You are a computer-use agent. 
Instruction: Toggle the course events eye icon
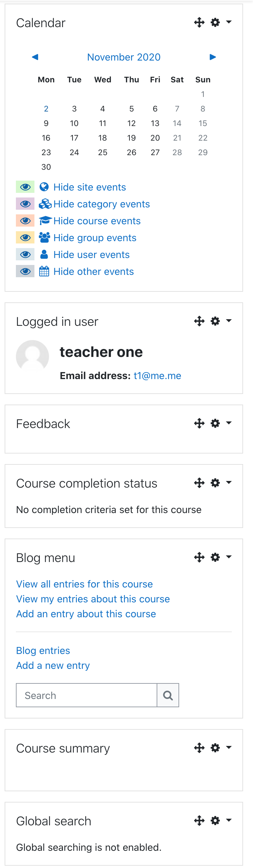click(x=25, y=220)
